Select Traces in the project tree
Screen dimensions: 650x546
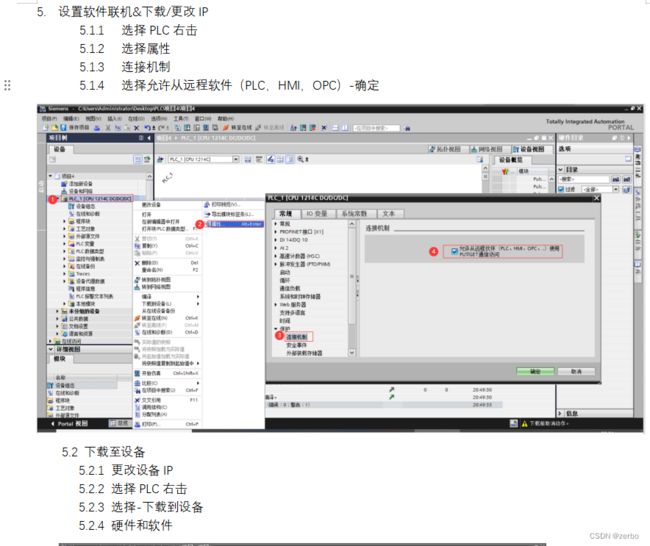[79, 274]
